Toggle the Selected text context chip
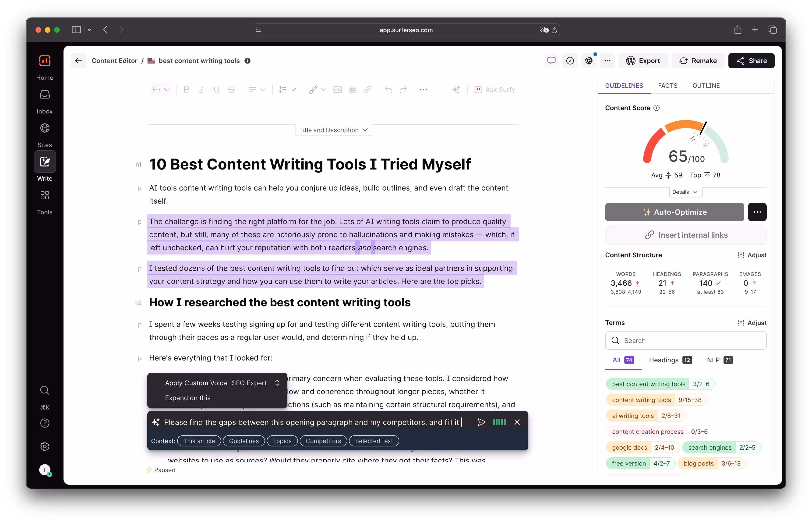Screen dimensions: 812x523 tap(374, 441)
